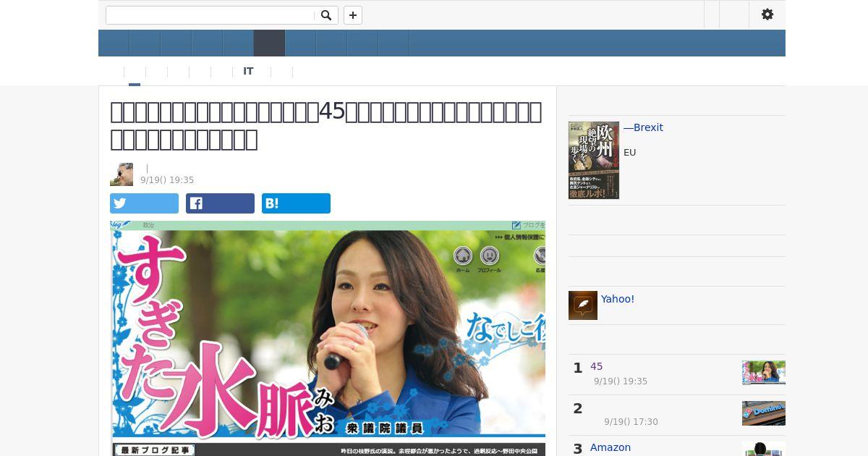Click the home icon in the blog image
The height and width of the screenshot is (456, 868).
tap(463, 256)
